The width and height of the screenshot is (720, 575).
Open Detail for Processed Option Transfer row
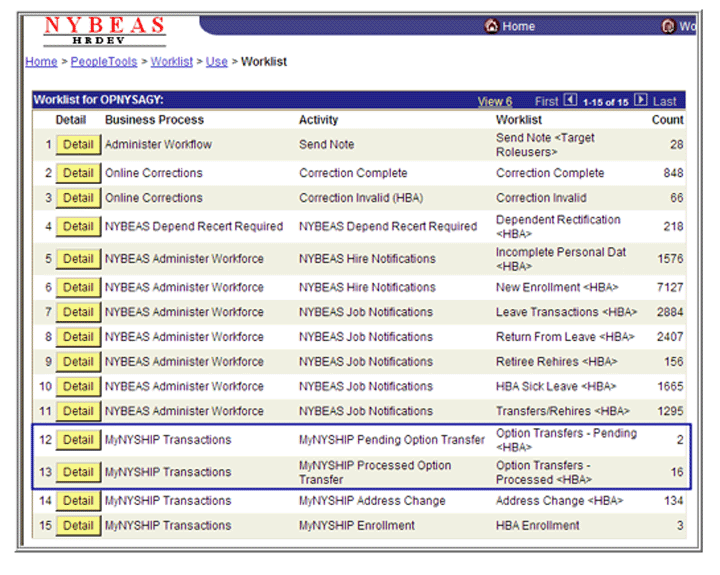[78, 472]
